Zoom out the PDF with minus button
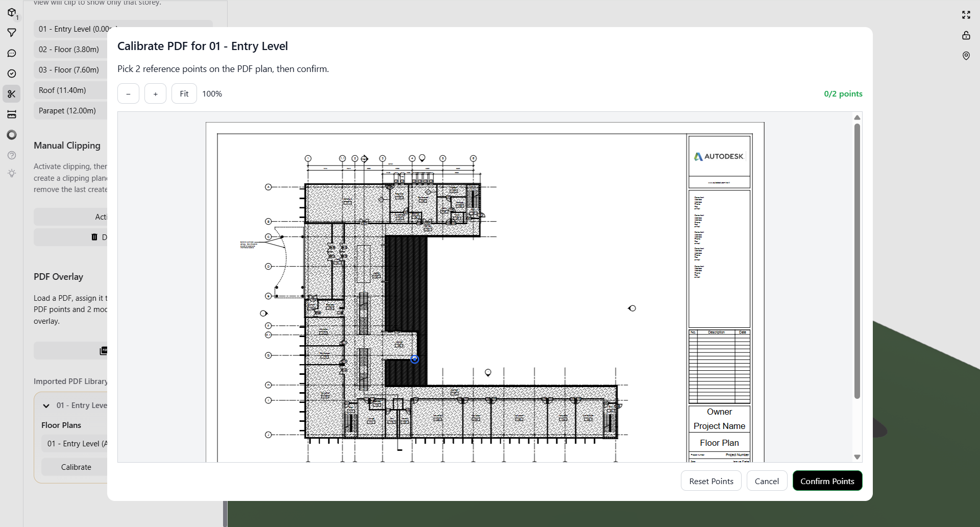980x527 pixels. 128,93
